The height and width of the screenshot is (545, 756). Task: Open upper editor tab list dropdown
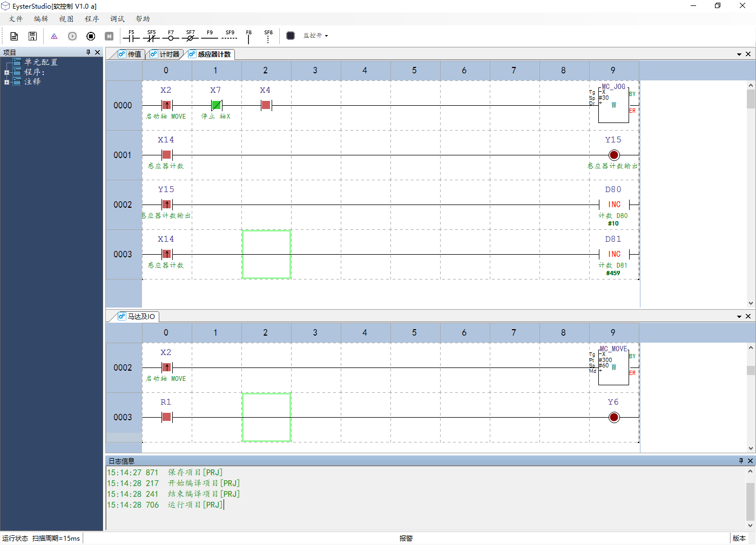point(739,54)
